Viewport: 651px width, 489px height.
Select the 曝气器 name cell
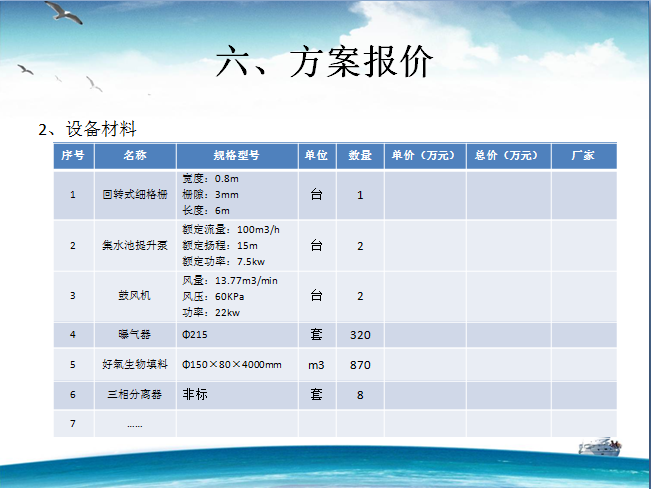click(135, 335)
